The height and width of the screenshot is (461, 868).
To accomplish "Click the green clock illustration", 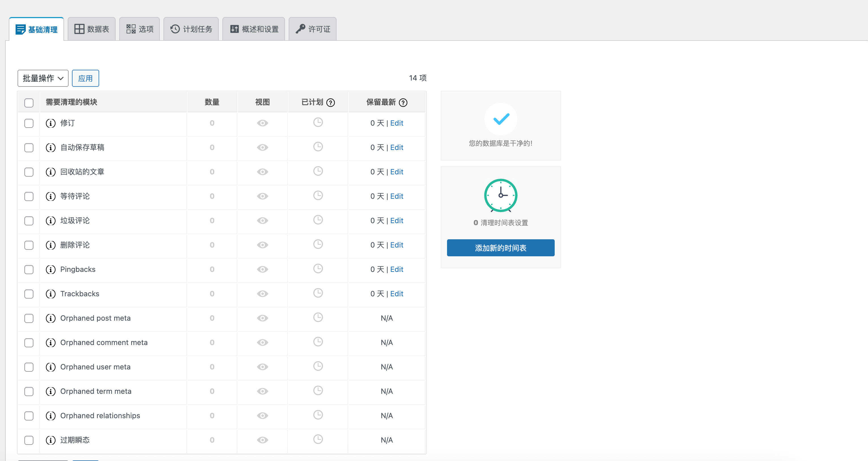I will [x=501, y=196].
